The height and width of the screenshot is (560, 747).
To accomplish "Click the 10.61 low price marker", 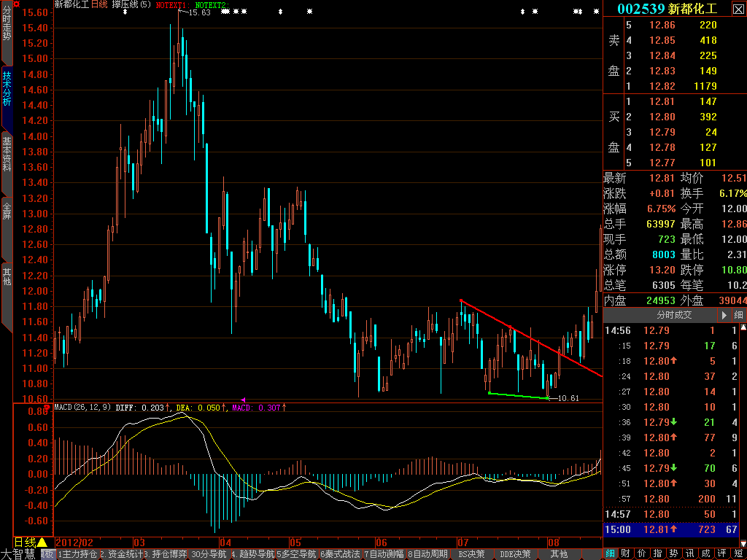I will (x=565, y=398).
